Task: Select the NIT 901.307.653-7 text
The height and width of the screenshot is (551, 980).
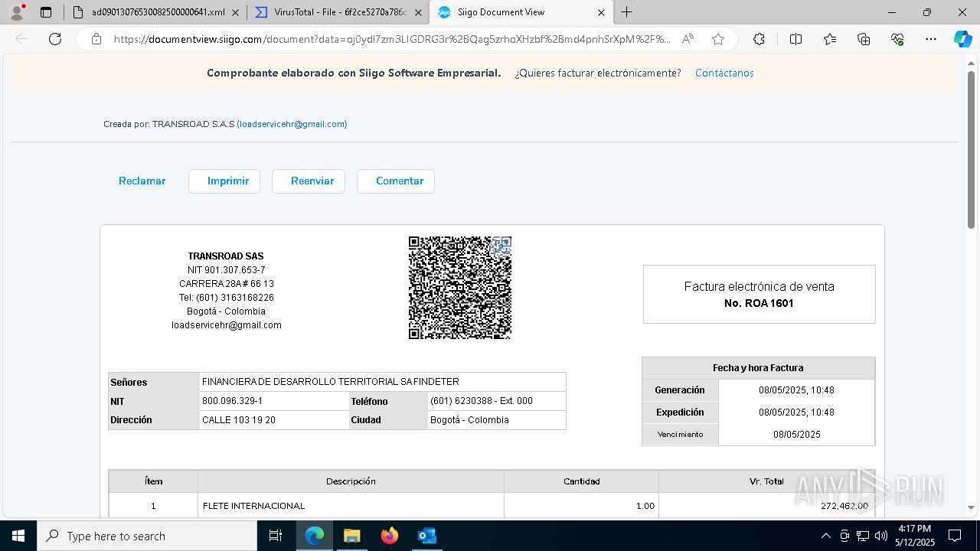Action: click(227, 270)
